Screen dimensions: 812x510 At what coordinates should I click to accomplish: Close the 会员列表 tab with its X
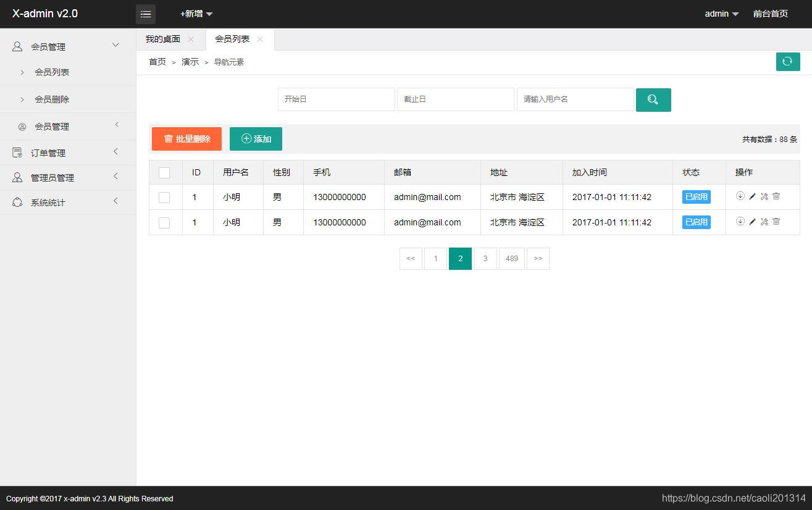tap(260, 39)
